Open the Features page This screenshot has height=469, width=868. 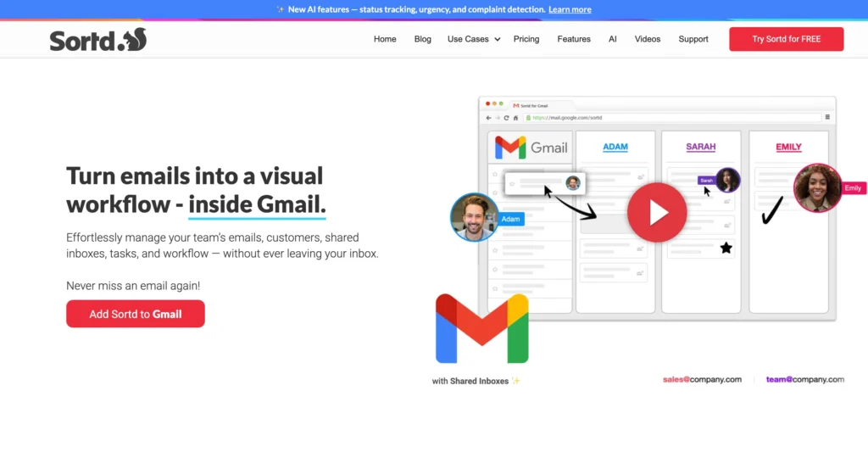(574, 39)
